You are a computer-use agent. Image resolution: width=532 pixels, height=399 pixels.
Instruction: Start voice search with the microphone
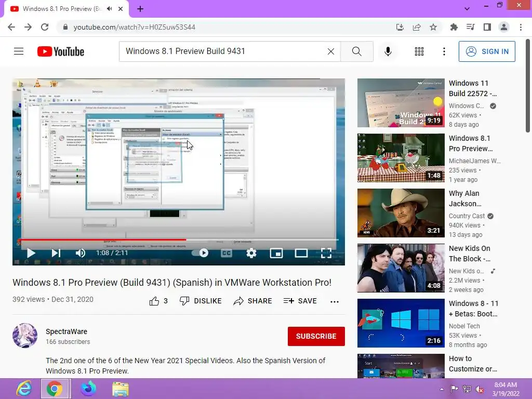tap(388, 51)
